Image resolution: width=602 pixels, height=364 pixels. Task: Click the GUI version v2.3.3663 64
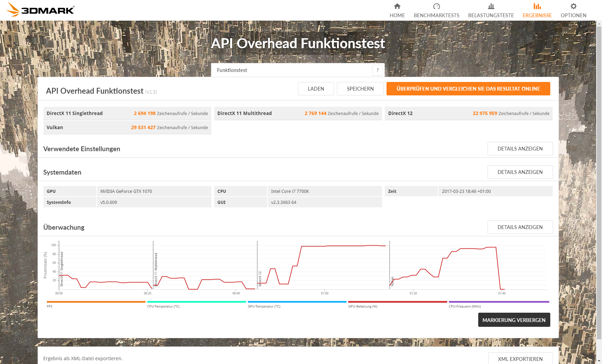coord(283,202)
